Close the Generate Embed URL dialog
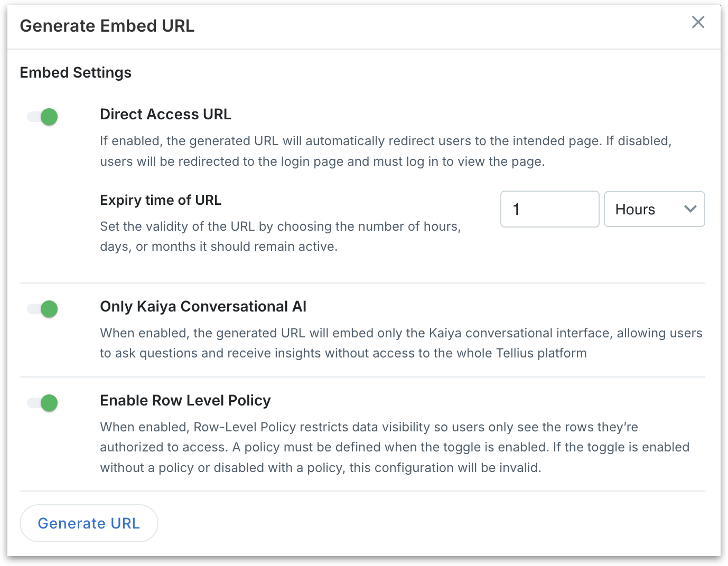Screen dimensions: 728x566 pyautogui.click(x=698, y=22)
